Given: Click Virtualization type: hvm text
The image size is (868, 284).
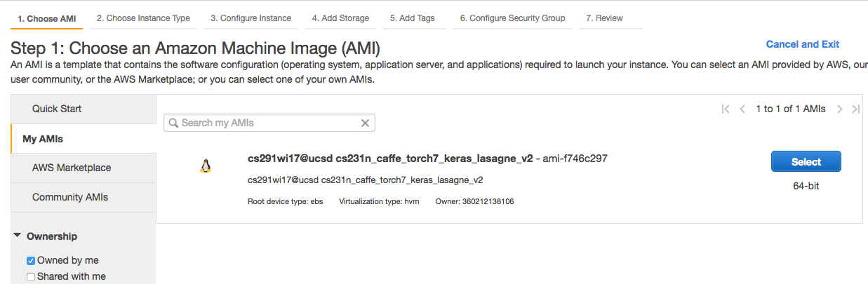Looking at the screenshot, I should [x=380, y=201].
